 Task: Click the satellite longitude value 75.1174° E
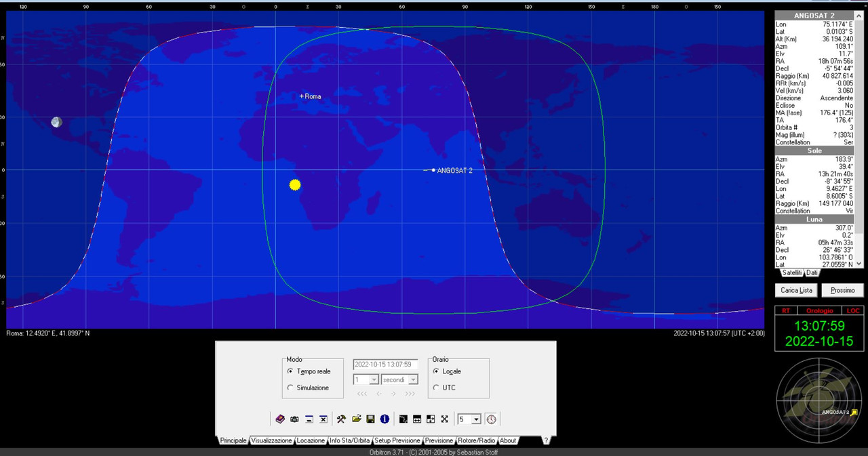click(x=836, y=24)
